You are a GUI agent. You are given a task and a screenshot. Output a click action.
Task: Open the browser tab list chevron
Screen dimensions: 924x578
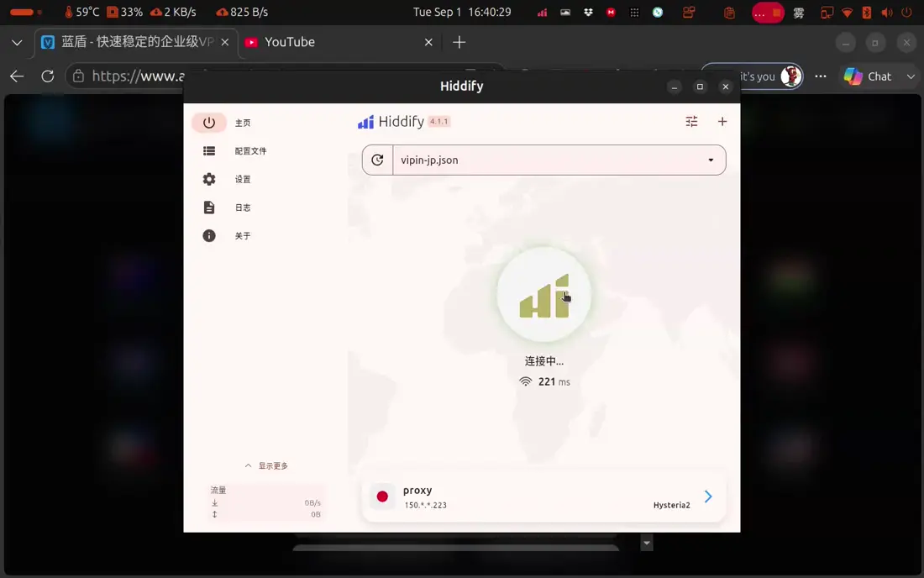tap(17, 42)
